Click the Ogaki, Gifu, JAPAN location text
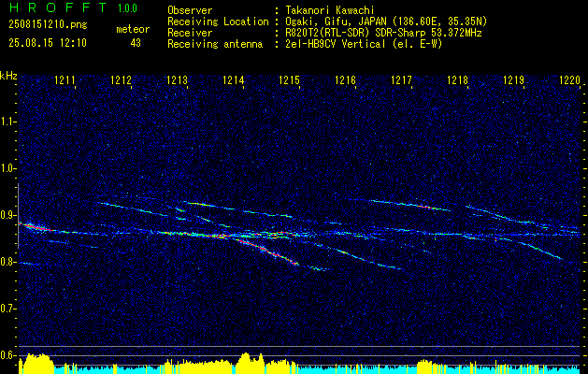 click(x=386, y=22)
